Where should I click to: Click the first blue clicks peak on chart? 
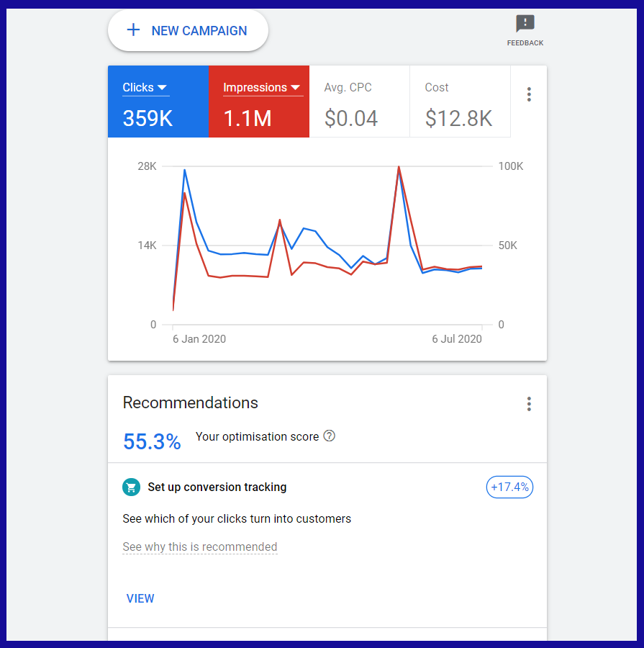tap(185, 171)
